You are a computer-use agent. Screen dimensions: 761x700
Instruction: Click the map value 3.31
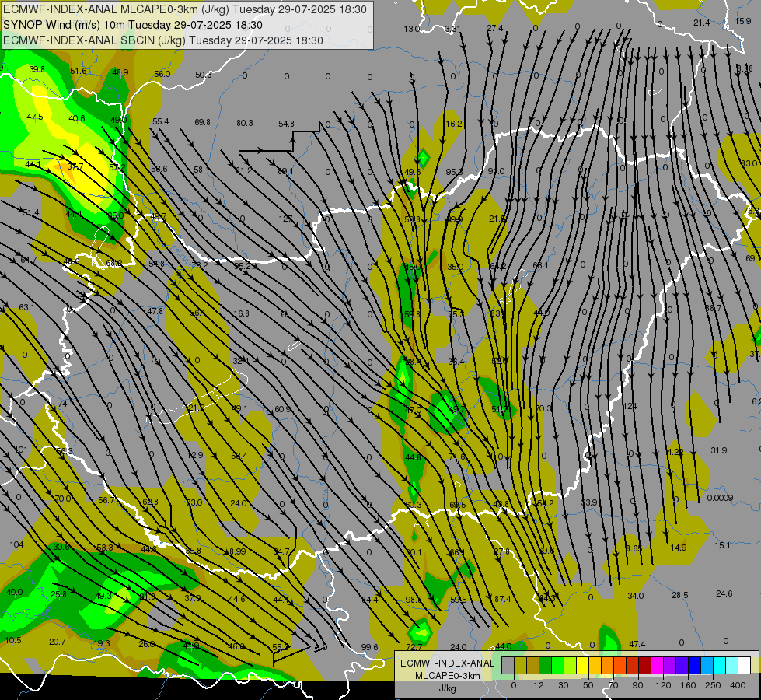tap(453, 29)
